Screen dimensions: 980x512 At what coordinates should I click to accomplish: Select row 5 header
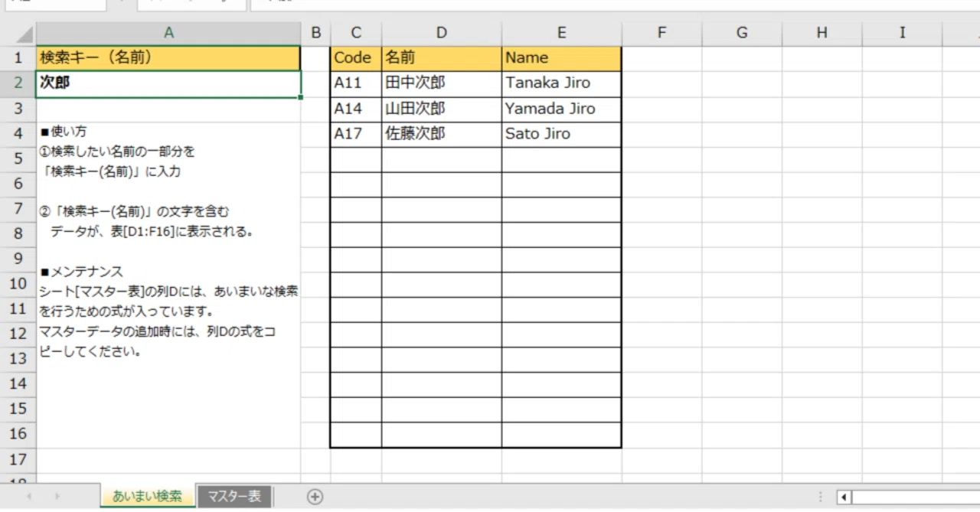(x=18, y=159)
